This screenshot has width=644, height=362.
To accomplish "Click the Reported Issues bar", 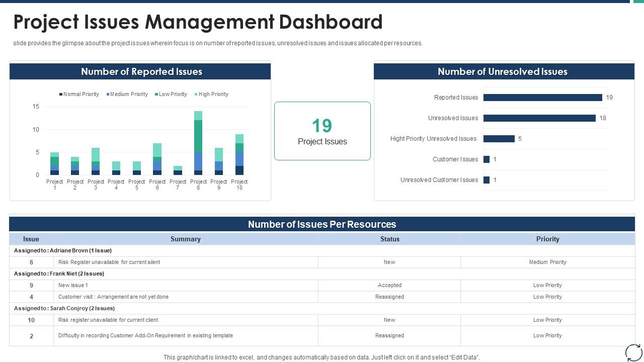I will coord(543,98).
